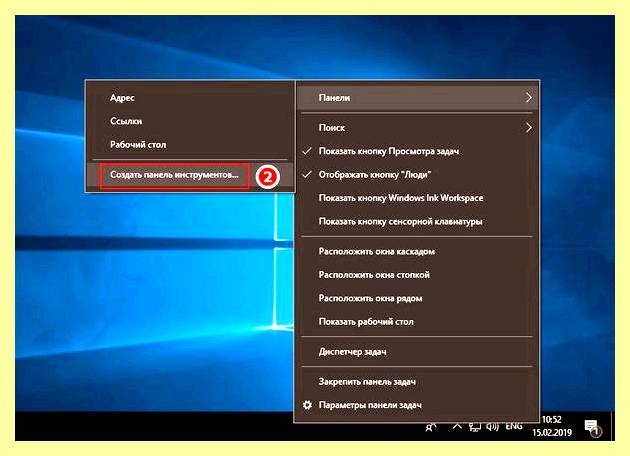This screenshot has width=630, height=456.
Task: Enable Показать кнопку Windows Ink Workspace
Action: (418, 198)
